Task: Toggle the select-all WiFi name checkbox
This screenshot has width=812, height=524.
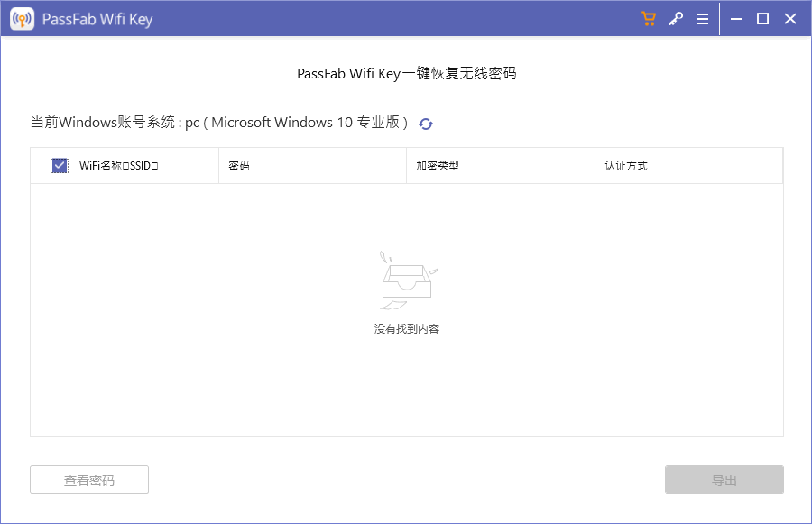Action: [60, 166]
